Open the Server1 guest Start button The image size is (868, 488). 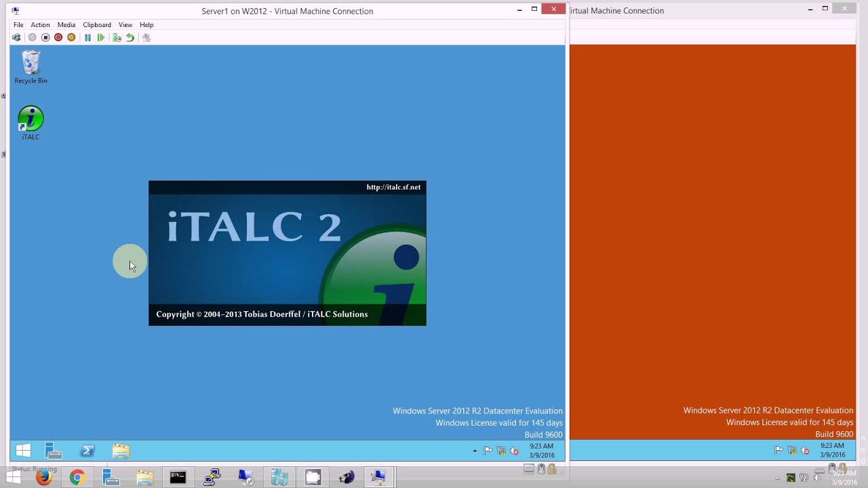(23, 451)
